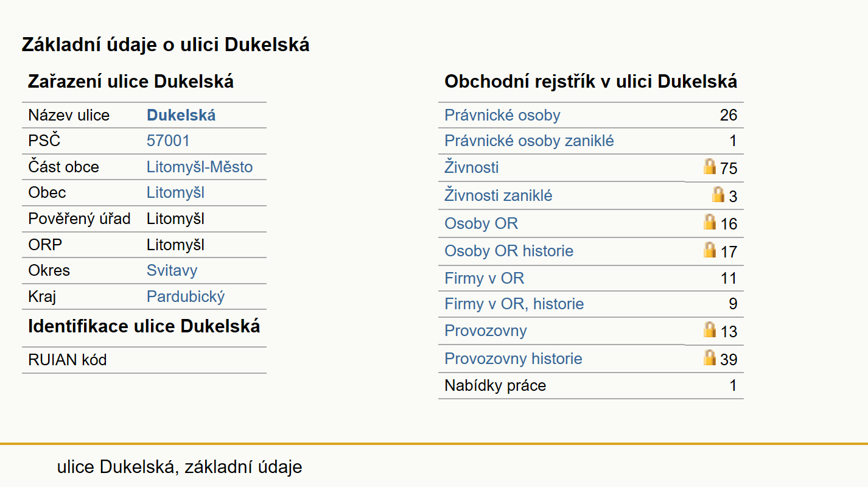Open the Právnické osoby link
Image resolution: width=868 pixels, height=487 pixels.
(x=502, y=115)
